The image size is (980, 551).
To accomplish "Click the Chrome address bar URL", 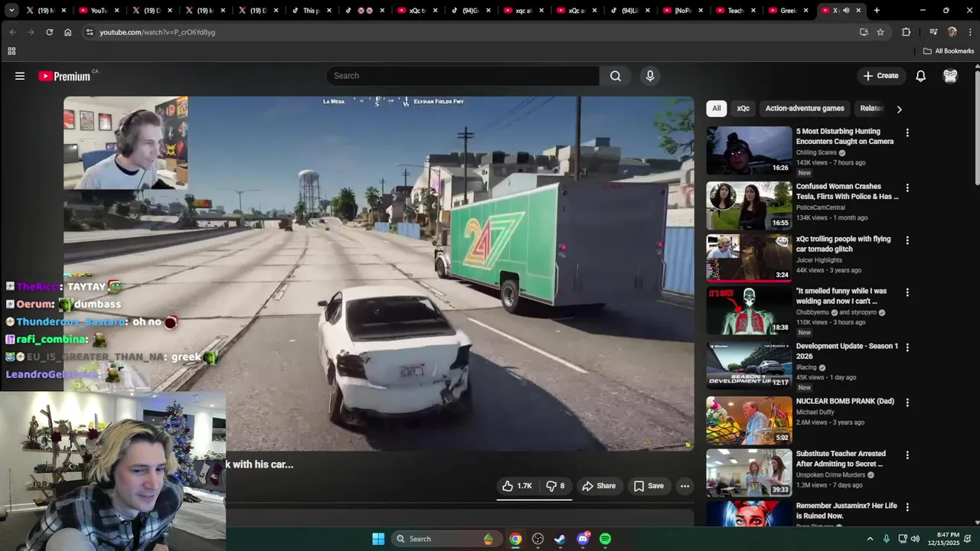I will coord(157,32).
